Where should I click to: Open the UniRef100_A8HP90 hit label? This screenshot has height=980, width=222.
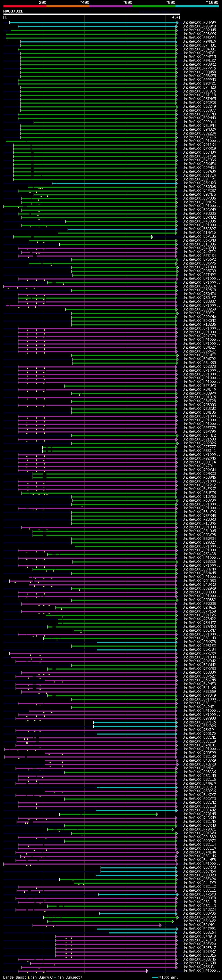199,23
